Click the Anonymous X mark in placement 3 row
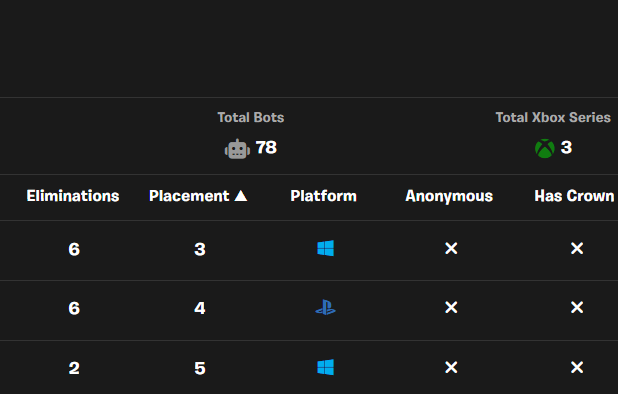618x394 pixels. tap(451, 248)
